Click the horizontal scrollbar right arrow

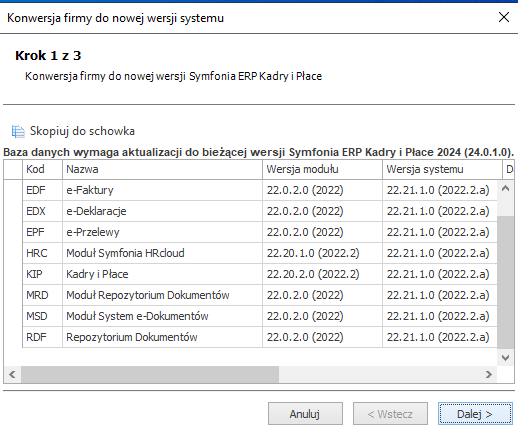[x=489, y=374]
